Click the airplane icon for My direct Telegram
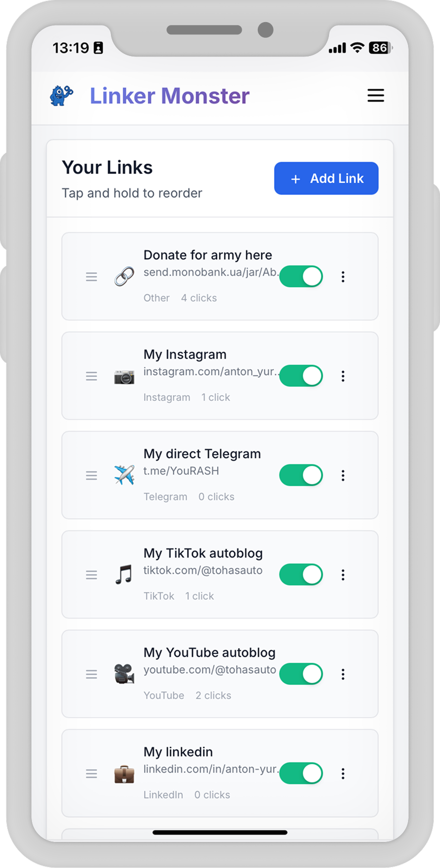This screenshot has width=440, height=868. [124, 476]
